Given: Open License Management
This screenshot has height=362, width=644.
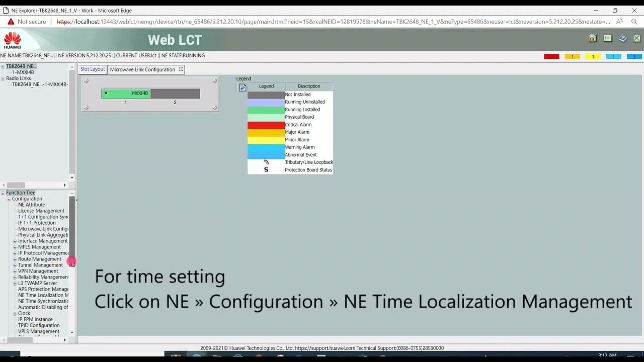Looking at the screenshot, I should [41, 211].
